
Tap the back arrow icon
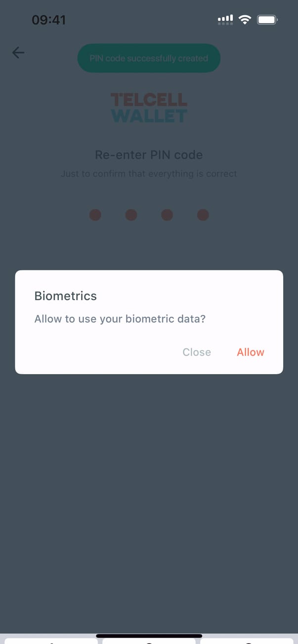[18, 53]
